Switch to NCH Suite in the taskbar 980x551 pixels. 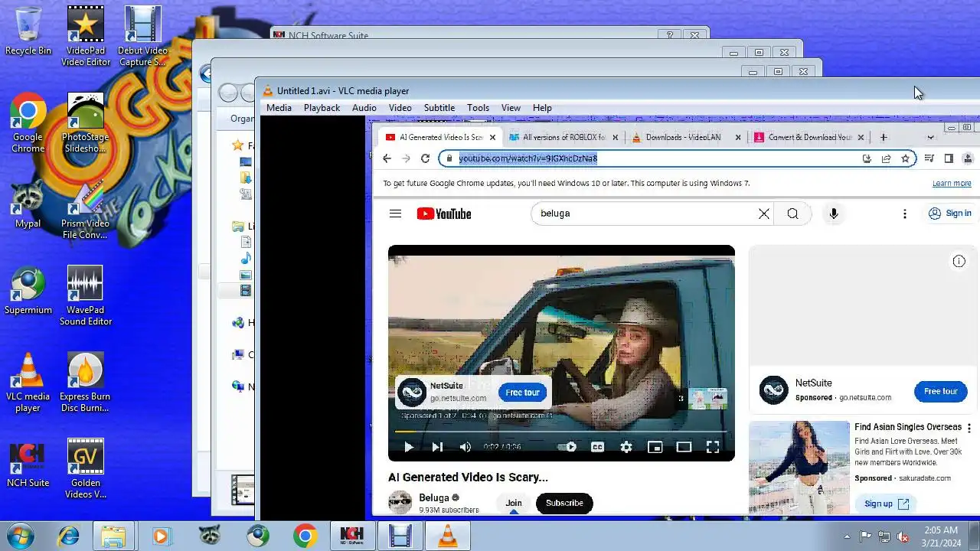coord(351,536)
